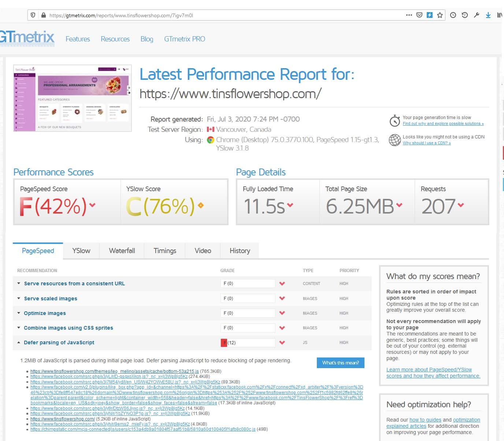Switch to the PageSpeed tab
This screenshot has width=504, height=441.
tap(38, 251)
